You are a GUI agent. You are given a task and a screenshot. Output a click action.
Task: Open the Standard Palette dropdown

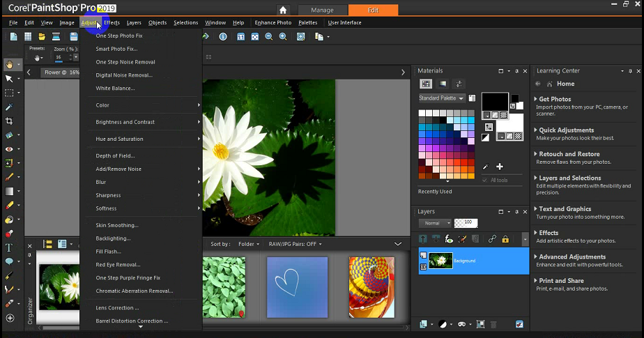(x=441, y=98)
